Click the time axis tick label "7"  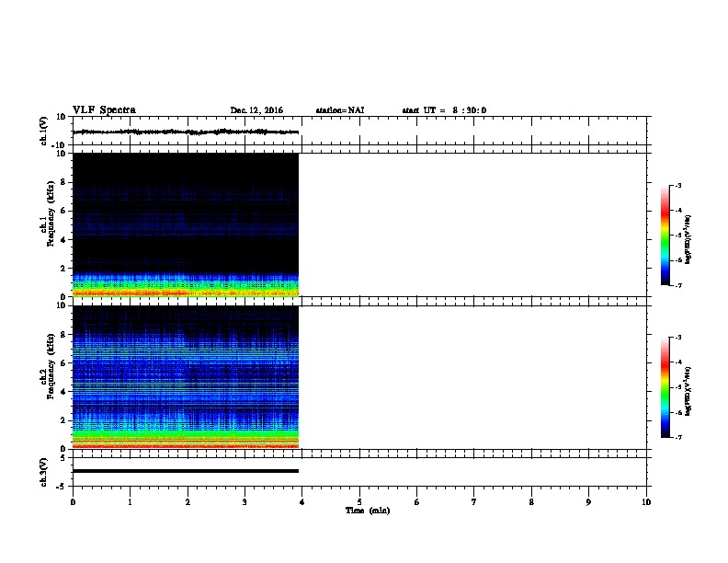point(474,502)
